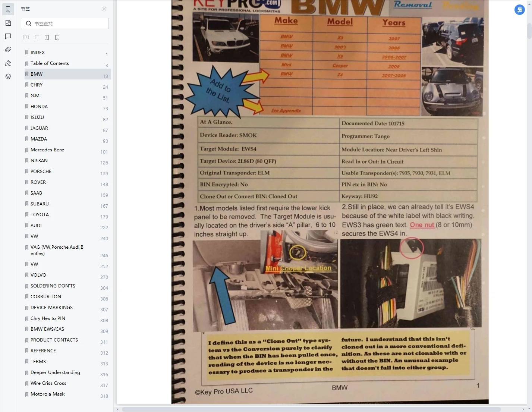Open the layers panel icon
This screenshot has width=532, height=412.
8,76
